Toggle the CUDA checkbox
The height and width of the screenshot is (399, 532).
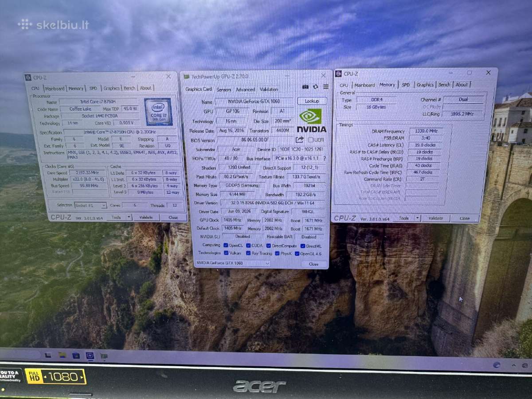(248, 245)
